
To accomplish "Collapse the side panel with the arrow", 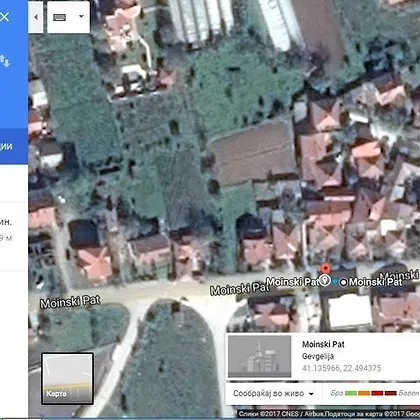I will 36,17.
